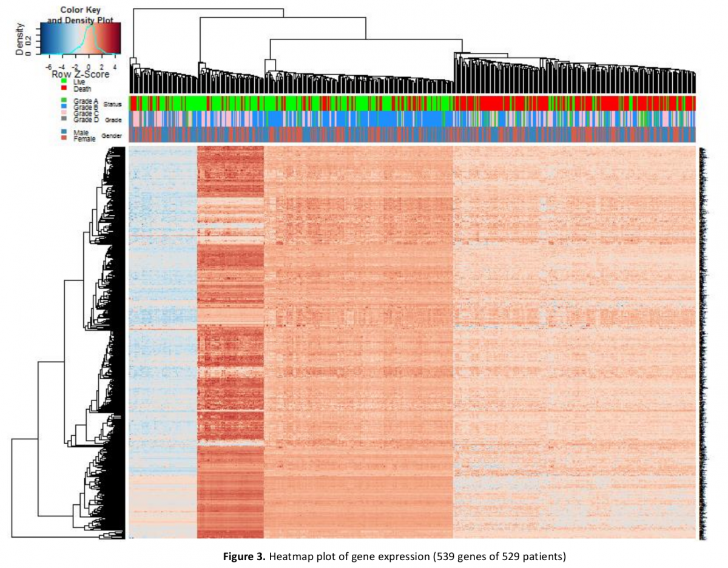Click the dark red heatmap cluster block
Viewport: 728px width, 568px height.
pyautogui.click(x=231, y=343)
